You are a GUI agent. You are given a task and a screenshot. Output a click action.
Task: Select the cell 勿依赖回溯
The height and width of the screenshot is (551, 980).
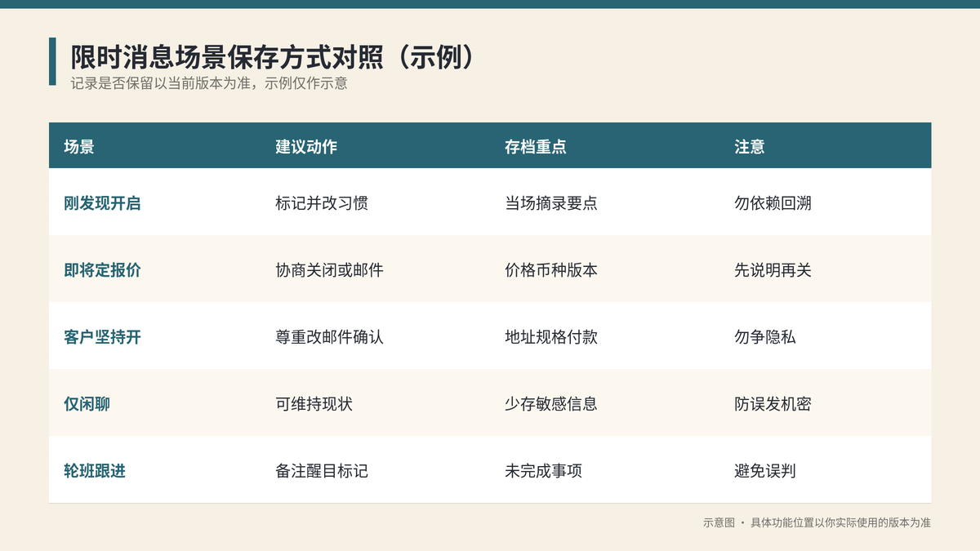click(x=773, y=203)
